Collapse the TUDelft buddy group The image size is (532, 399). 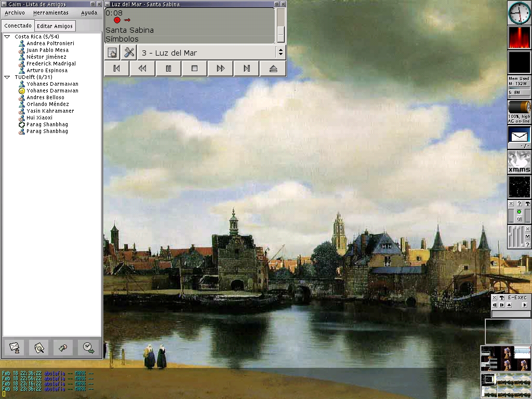coord(7,77)
